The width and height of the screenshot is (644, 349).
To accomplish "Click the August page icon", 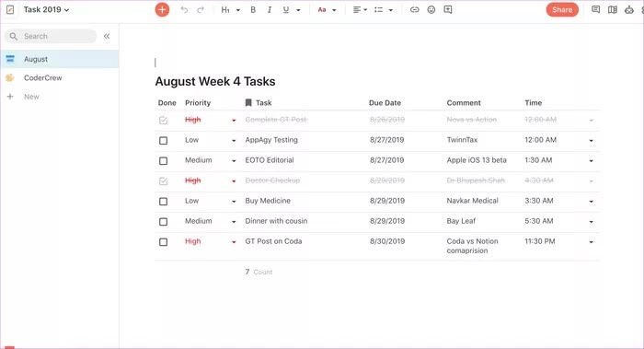I will click(x=10, y=59).
